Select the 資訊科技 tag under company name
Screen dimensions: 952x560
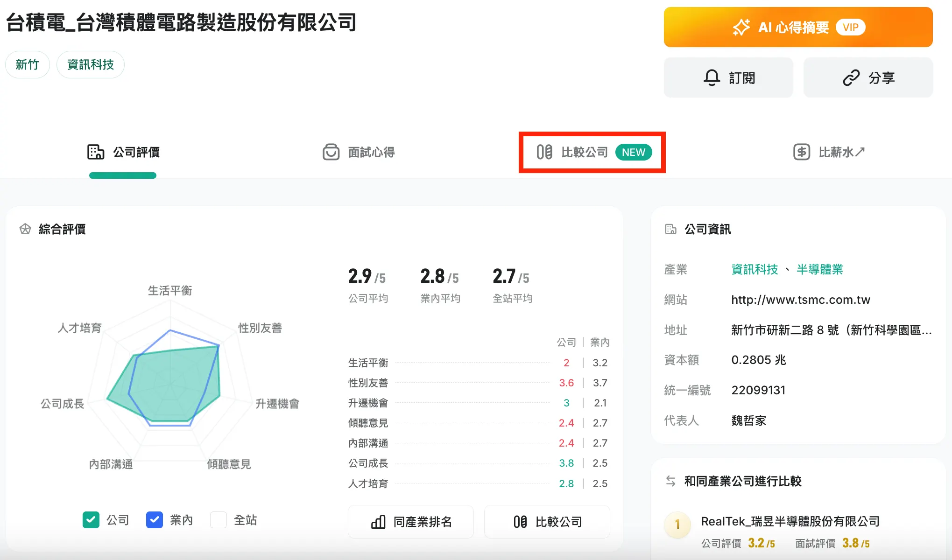tap(90, 64)
